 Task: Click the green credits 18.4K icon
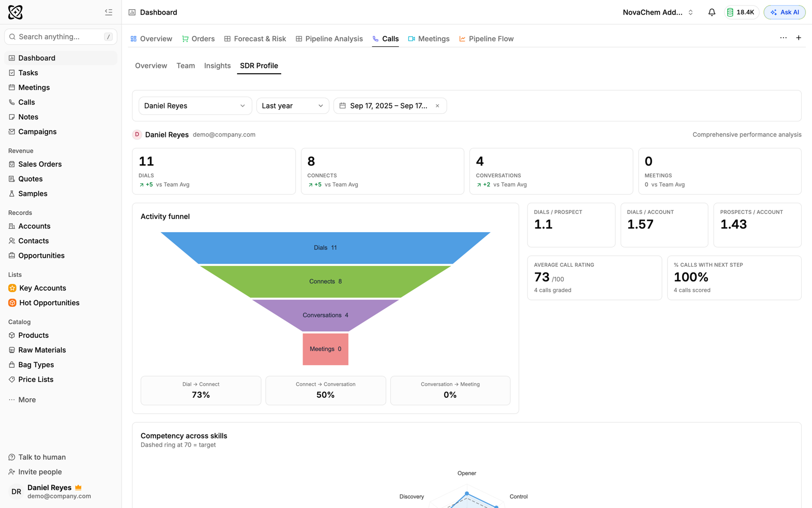[x=730, y=12]
